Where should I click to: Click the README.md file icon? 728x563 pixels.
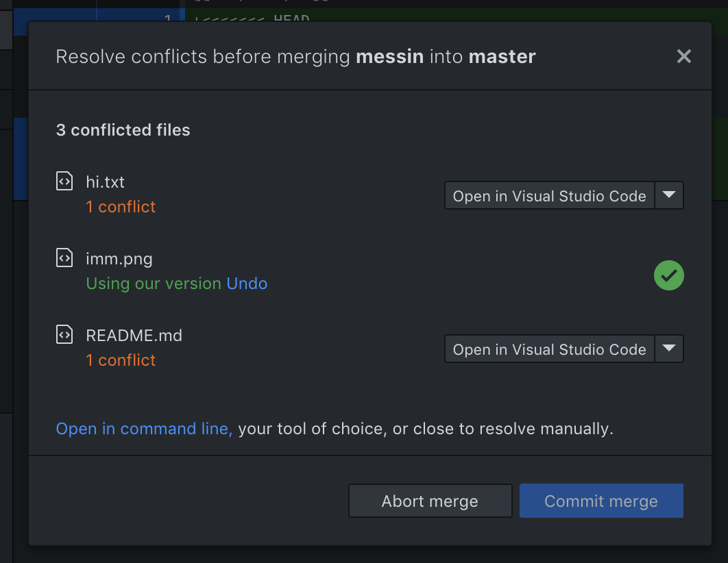pyautogui.click(x=64, y=334)
